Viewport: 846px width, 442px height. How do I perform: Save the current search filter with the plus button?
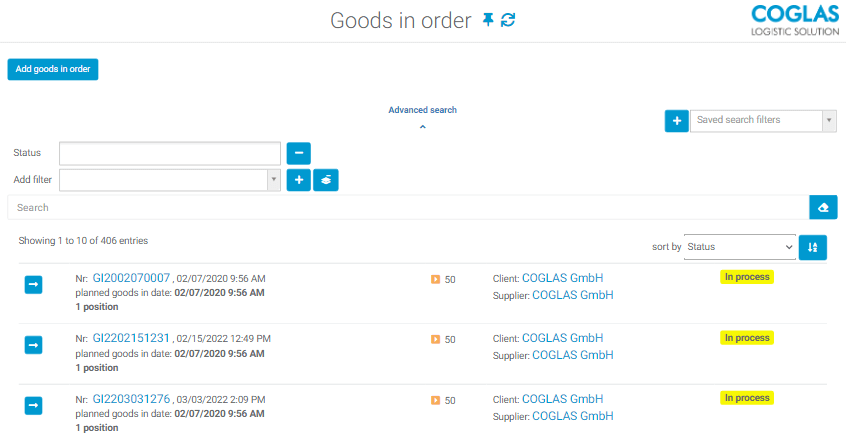tap(676, 120)
